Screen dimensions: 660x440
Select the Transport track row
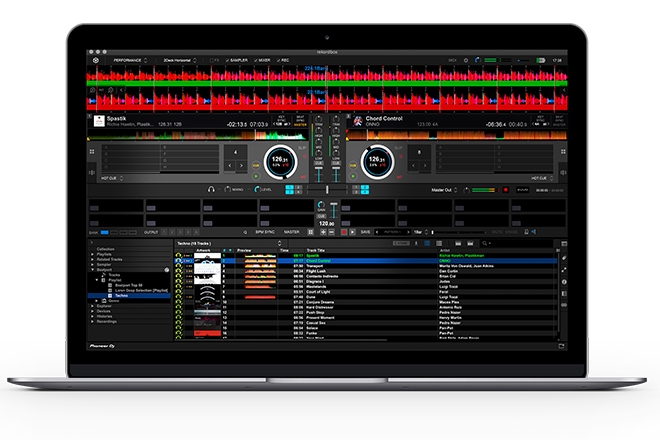pos(366,266)
